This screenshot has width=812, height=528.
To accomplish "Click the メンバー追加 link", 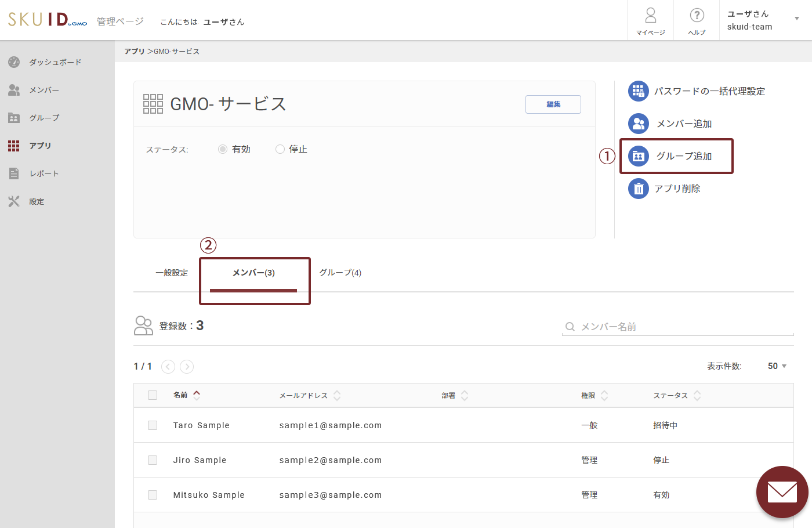I will pos(684,124).
